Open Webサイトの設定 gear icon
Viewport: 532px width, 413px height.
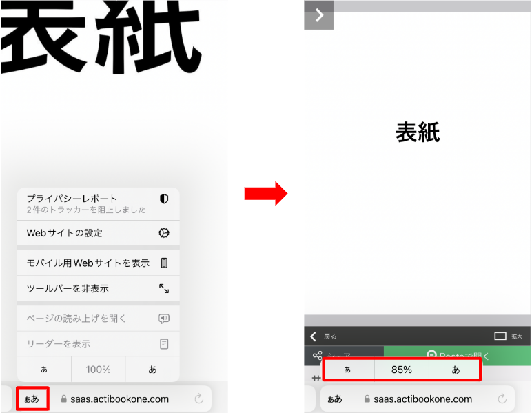pyautogui.click(x=163, y=233)
